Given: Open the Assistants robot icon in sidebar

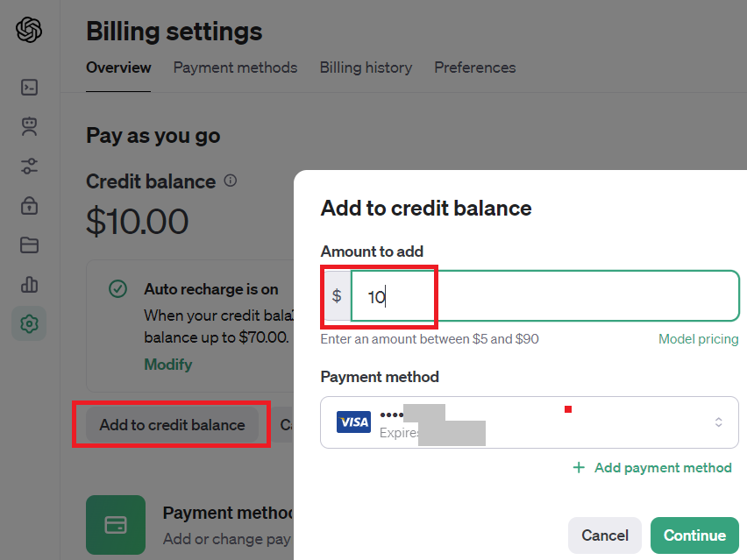Looking at the screenshot, I should click(29, 127).
